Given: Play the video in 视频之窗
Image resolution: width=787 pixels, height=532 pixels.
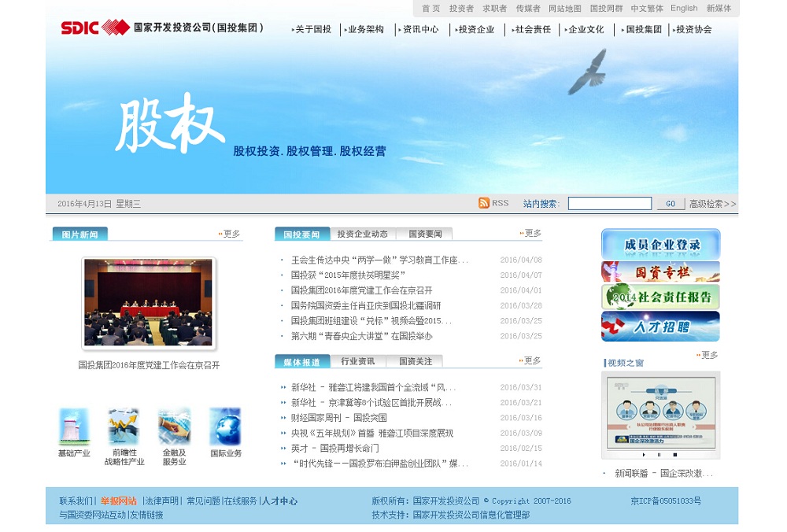Looking at the screenshot, I should click(644, 455).
